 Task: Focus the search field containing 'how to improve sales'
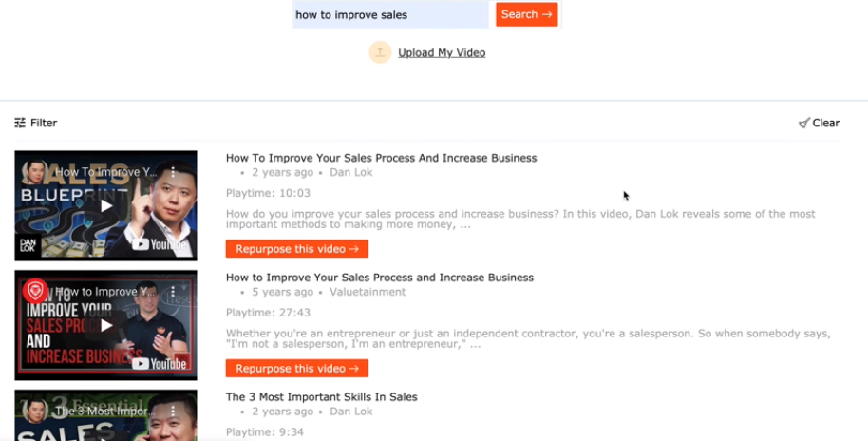click(391, 15)
